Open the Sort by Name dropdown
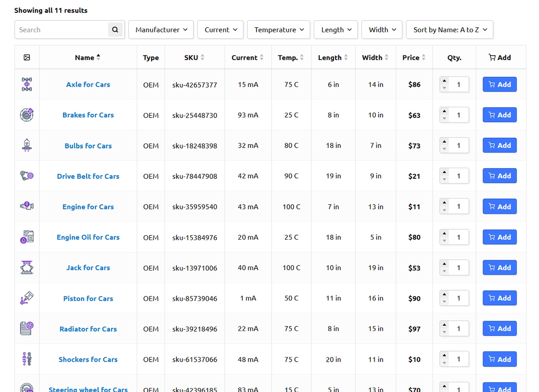The height and width of the screenshot is (392, 539). [x=449, y=29]
